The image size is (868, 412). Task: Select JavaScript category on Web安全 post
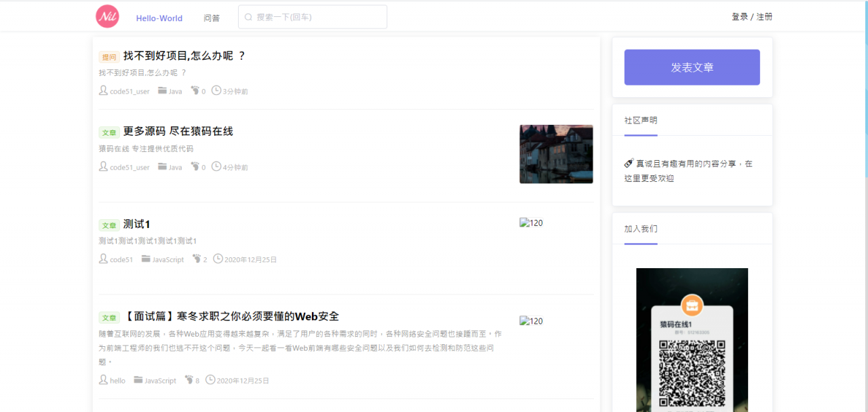161,381
